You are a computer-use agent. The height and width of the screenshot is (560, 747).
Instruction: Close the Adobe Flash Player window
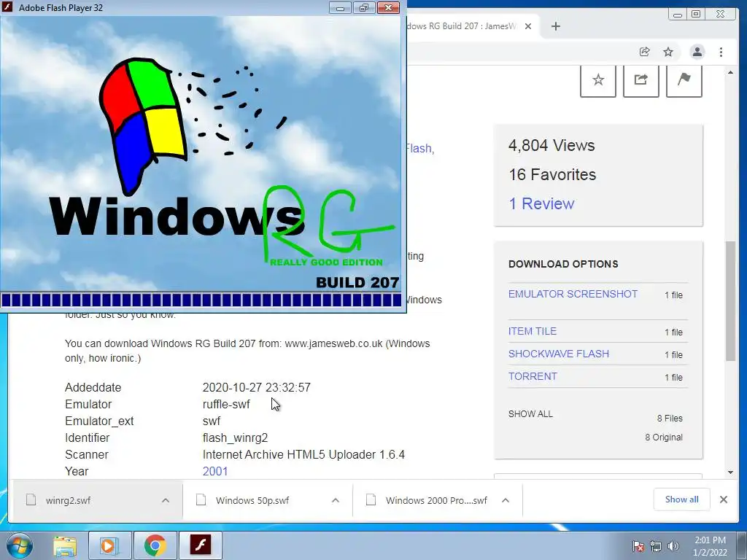point(388,7)
